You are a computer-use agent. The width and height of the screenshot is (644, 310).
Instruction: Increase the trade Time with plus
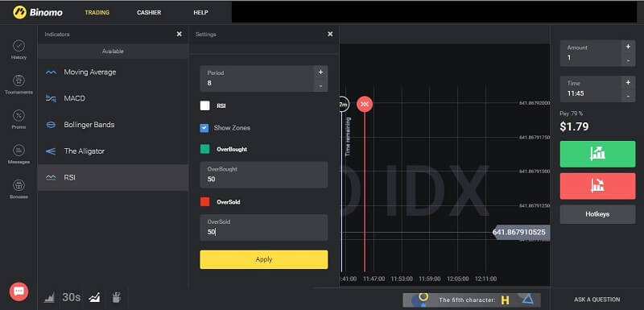[628, 82]
